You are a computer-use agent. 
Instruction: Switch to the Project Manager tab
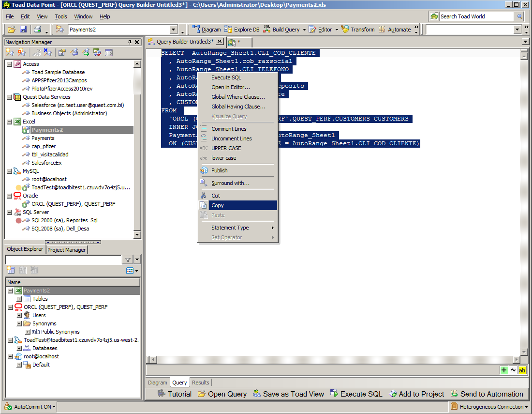tap(67, 250)
